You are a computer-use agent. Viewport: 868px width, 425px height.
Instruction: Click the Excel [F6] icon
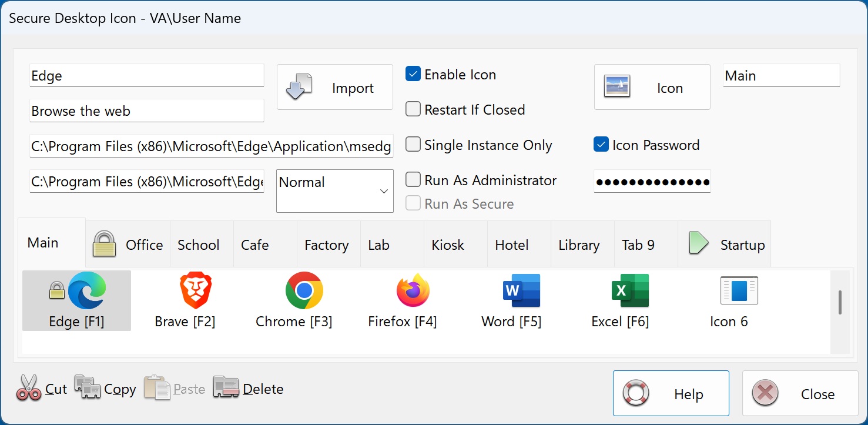coord(620,300)
